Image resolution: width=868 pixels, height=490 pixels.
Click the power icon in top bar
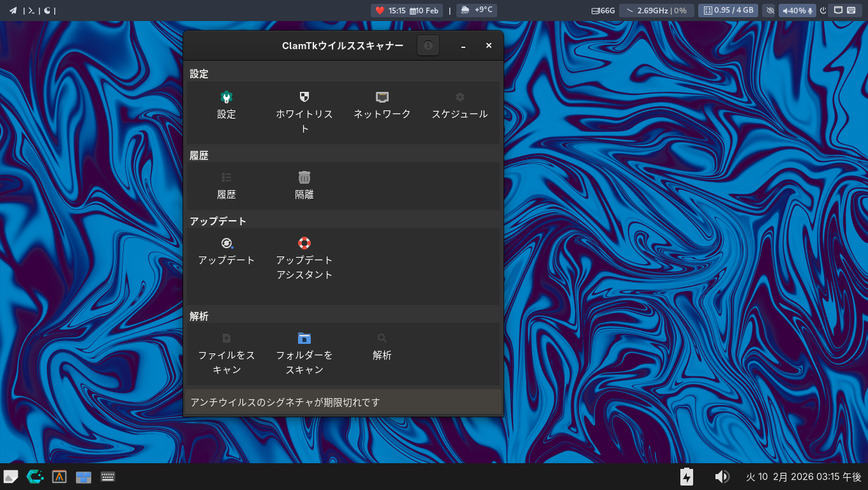(823, 10)
